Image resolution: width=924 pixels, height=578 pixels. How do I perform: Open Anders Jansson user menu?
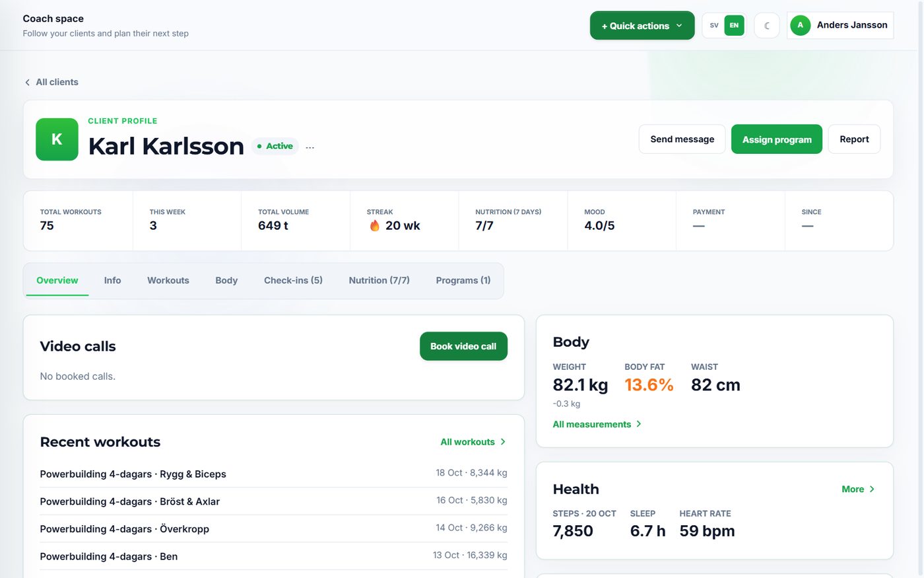(x=840, y=25)
